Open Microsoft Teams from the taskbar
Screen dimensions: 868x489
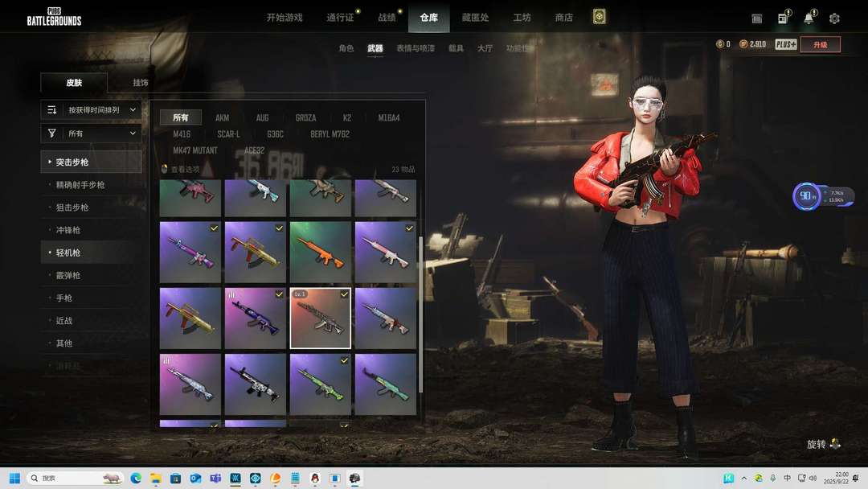(215, 478)
